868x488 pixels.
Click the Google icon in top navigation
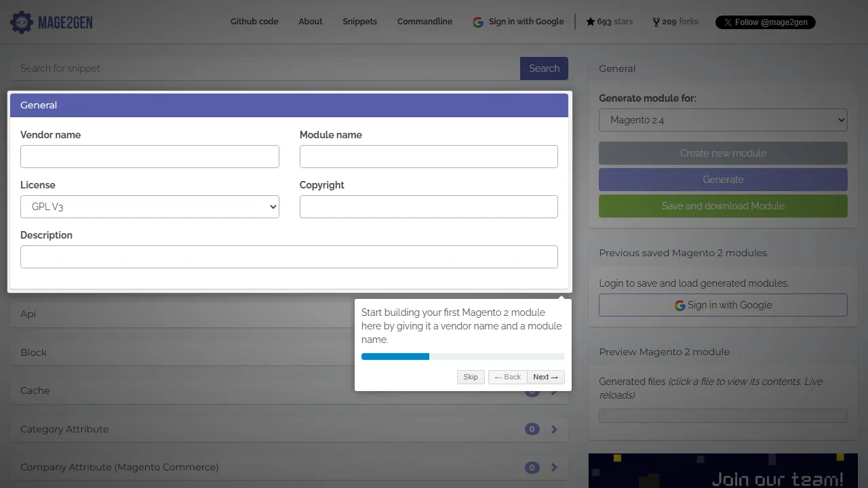pyautogui.click(x=478, y=22)
